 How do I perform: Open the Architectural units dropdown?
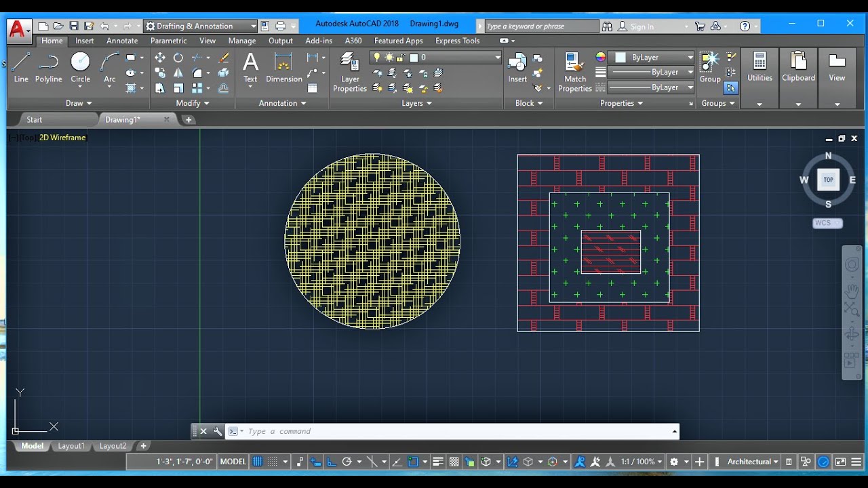[753, 462]
